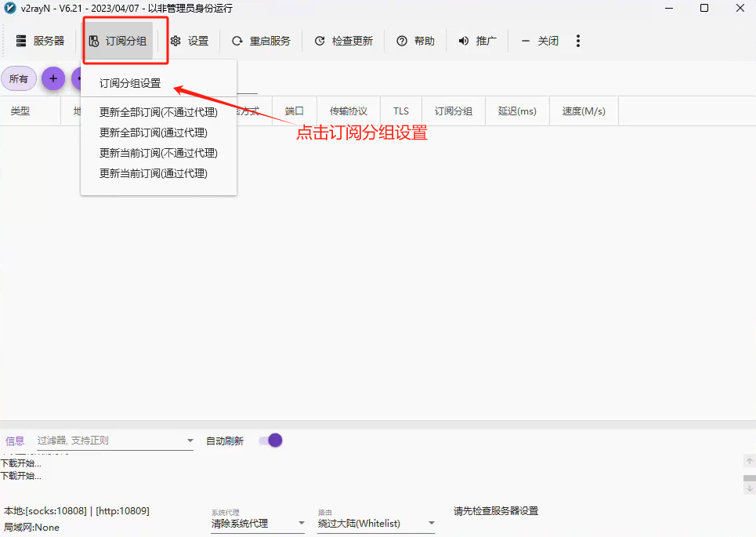Click the log scrollbar down arrow
Viewport: 756px width, 537px height.
(749, 488)
